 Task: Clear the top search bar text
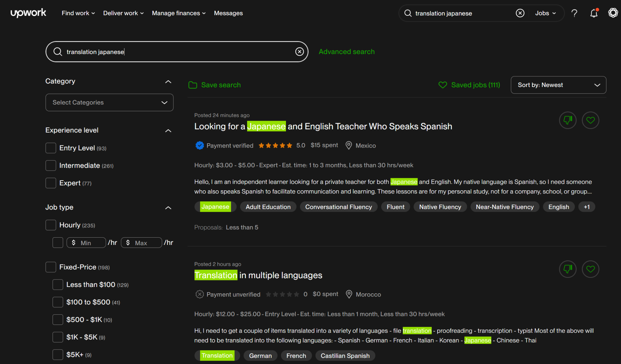[x=520, y=13]
